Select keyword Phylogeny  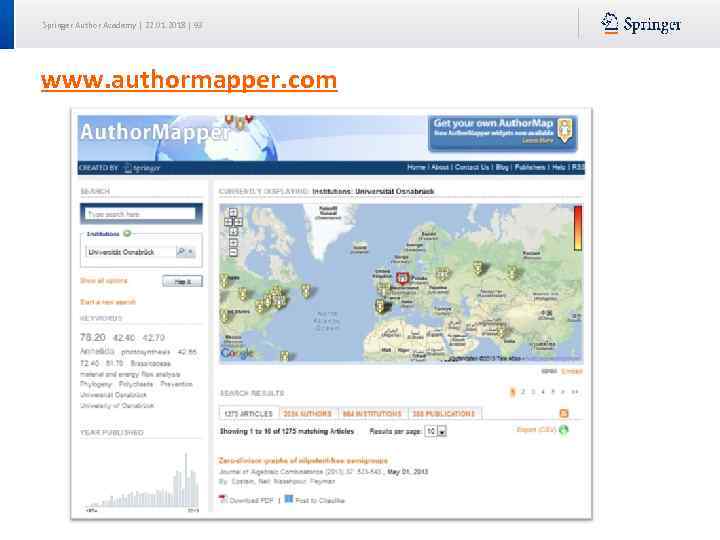coord(96,384)
